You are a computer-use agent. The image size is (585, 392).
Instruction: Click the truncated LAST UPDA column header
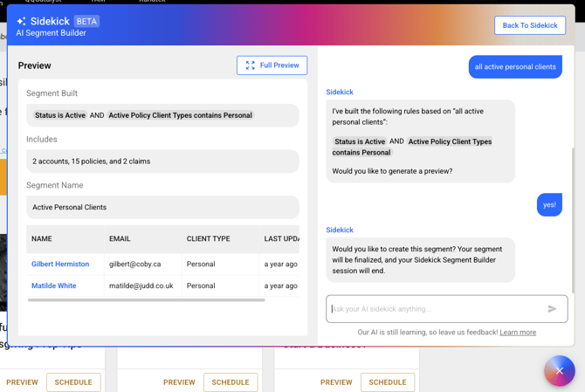pyautogui.click(x=281, y=239)
